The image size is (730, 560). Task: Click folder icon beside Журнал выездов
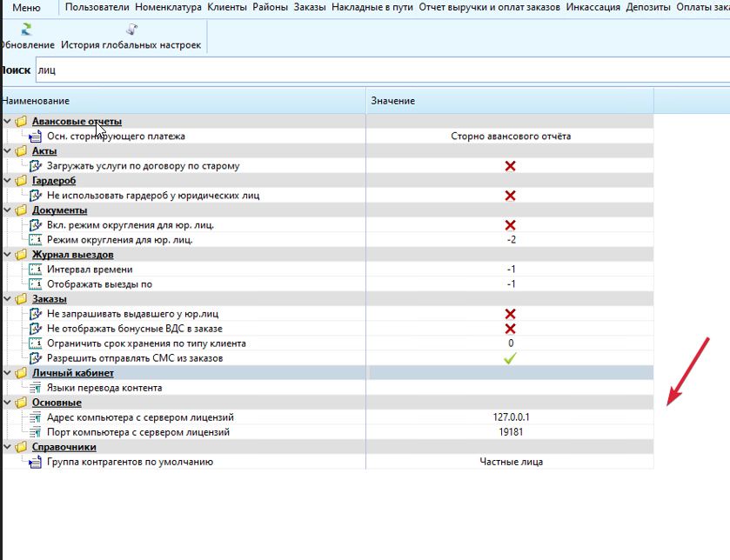pyautogui.click(x=21, y=255)
